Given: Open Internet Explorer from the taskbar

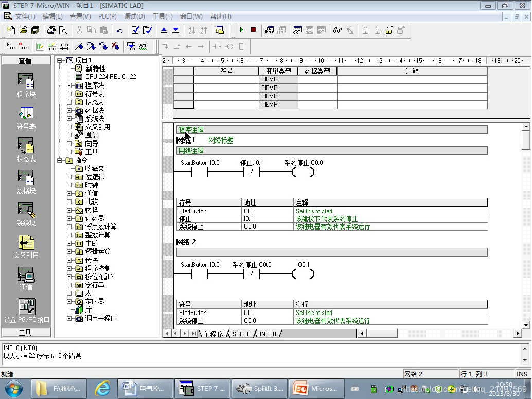Looking at the screenshot, I should (102, 389).
